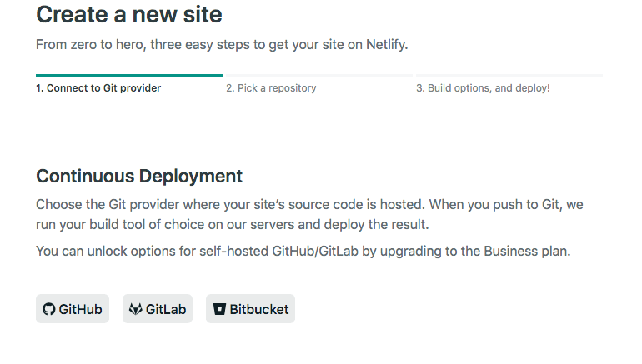
Task: Open unlock options for self-hosted GitHub/GitLab link
Action: click(x=223, y=251)
